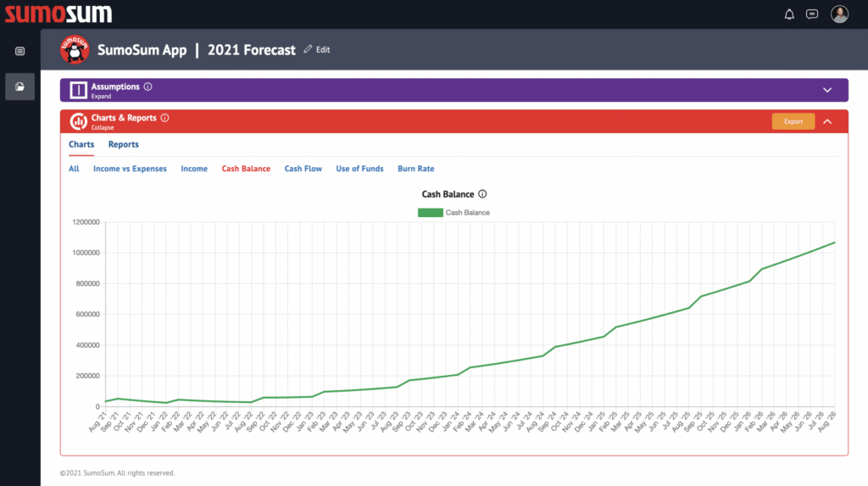Click the SumoSum logo in header
Screen dimensions: 868x486
58,14
